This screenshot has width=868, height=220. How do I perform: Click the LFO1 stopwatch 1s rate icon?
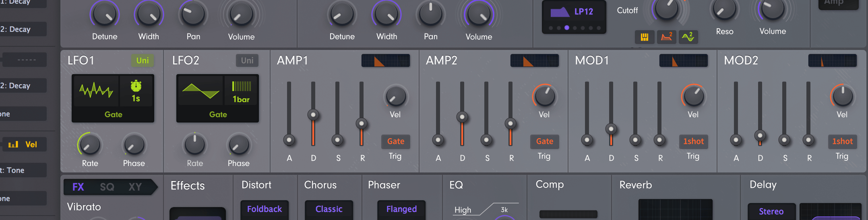(136, 91)
